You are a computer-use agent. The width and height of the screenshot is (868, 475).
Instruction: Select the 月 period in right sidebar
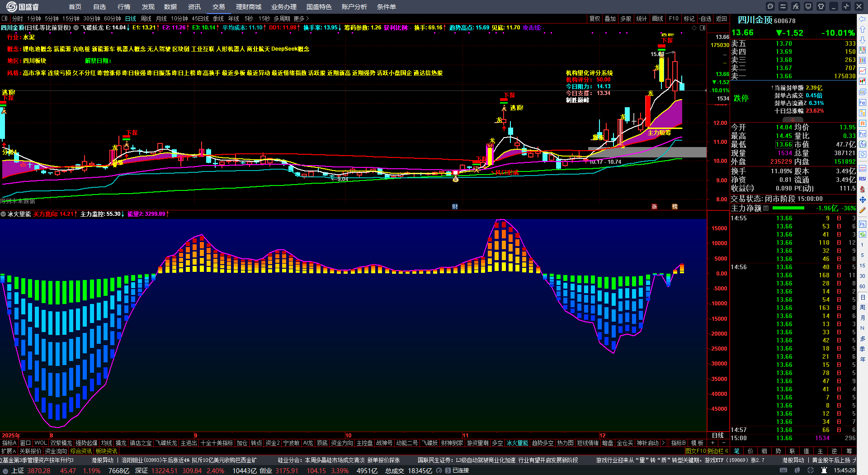click(x=863, y=318)
